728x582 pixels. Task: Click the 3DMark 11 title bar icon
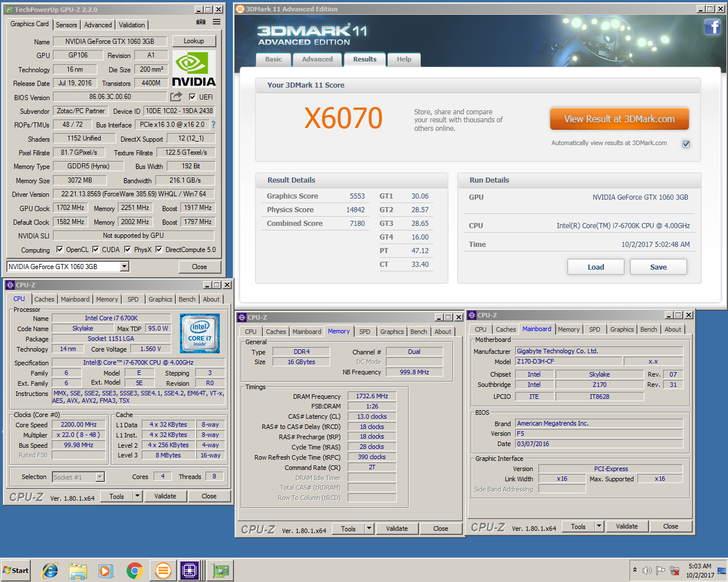pyautogui.click(x=240, y=9)
